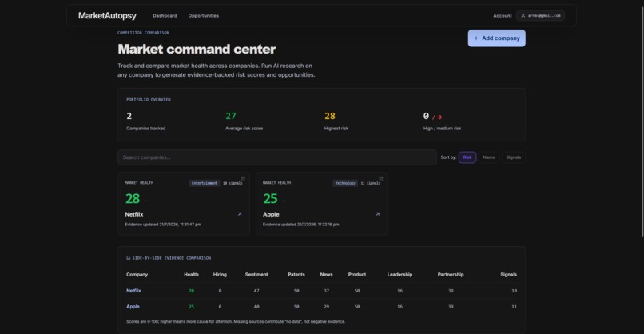Click Netflix signals count 10 in table
Viewport: 644px width, 334px height.
tap(515, 291)
